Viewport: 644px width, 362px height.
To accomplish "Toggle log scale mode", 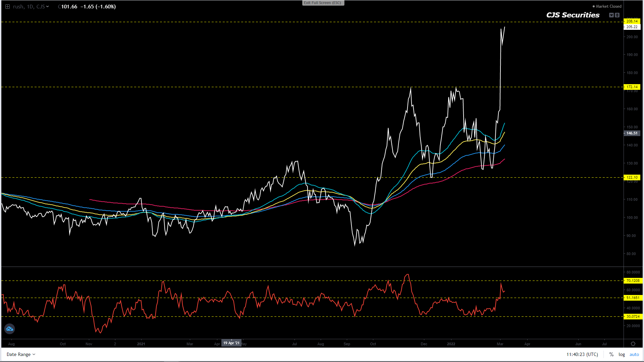I will (x=622, y=354).
